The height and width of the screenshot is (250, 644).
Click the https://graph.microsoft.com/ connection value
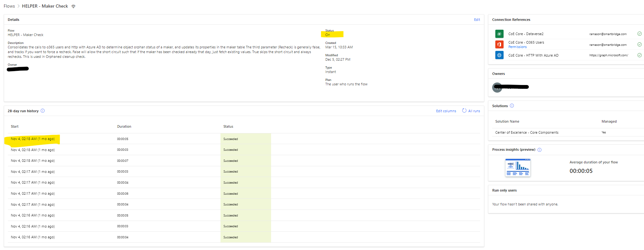609,55
